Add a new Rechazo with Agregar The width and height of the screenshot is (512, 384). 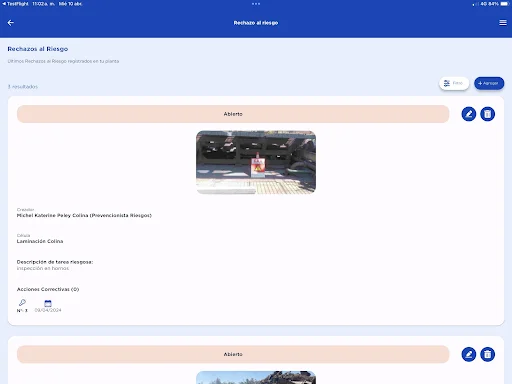[x=489, y=83]
